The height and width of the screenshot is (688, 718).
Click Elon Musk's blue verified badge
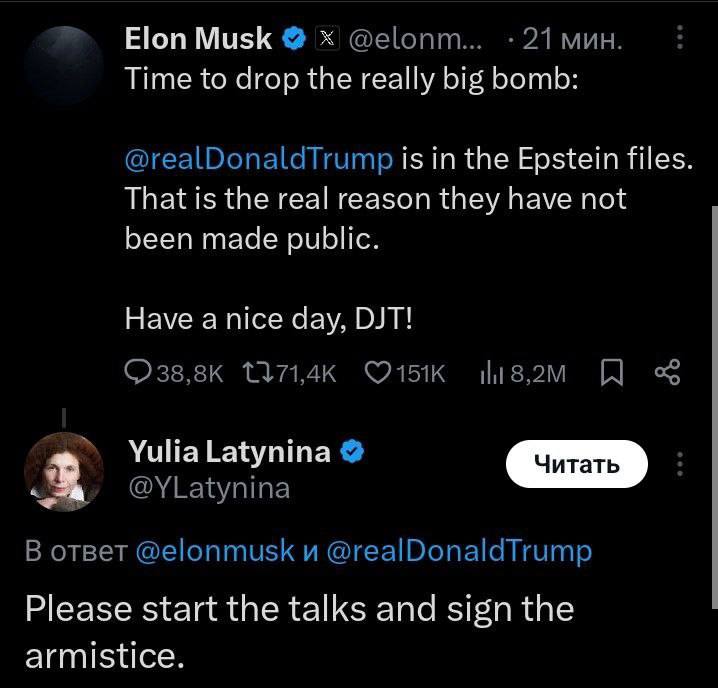coord(294,39)
